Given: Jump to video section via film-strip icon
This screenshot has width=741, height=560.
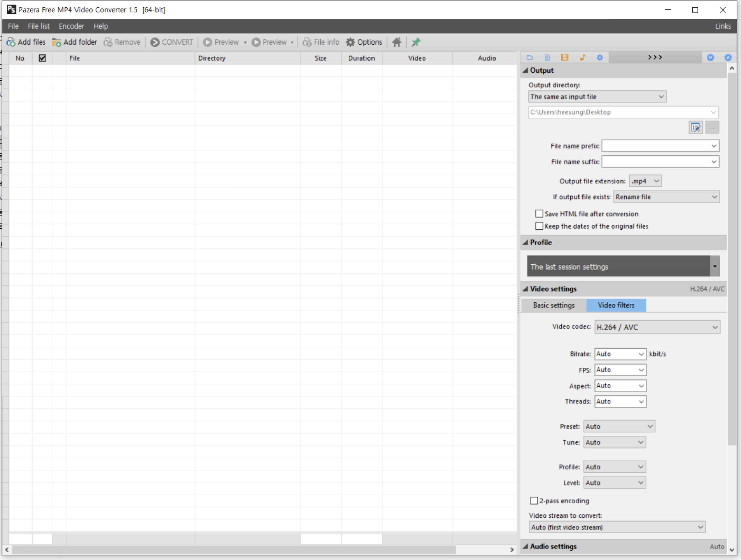Looking at the screenshot, I should [x=565, y=57].
